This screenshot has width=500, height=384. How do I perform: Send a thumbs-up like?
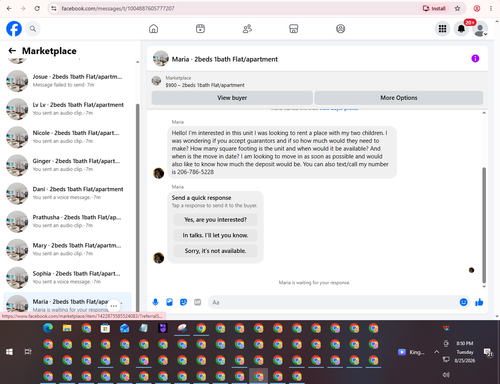pyautogui.click(x=479, y=302)
